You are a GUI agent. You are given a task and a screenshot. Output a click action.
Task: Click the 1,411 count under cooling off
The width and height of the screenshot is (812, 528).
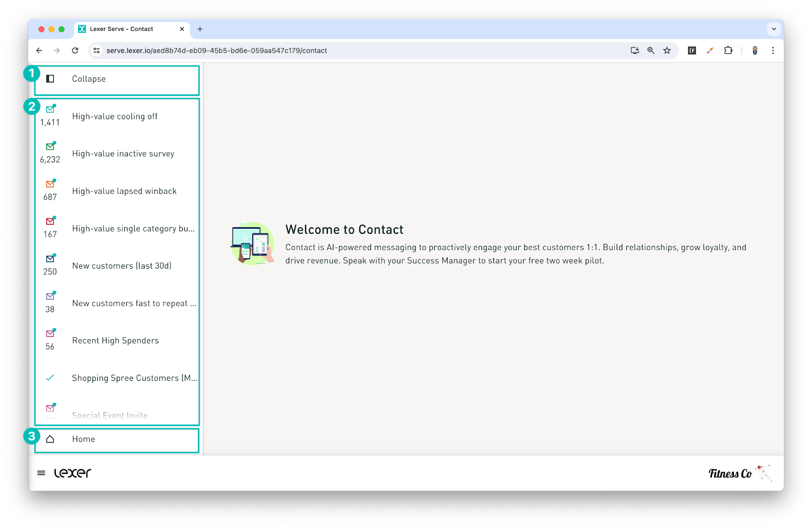pos(50,122)
